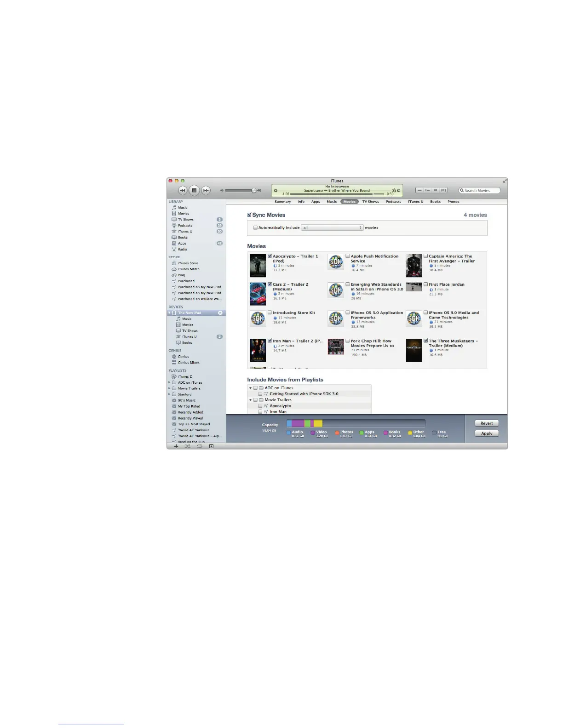
Task: Expand the Stanford sidebar folder
Action: [169, 395]
